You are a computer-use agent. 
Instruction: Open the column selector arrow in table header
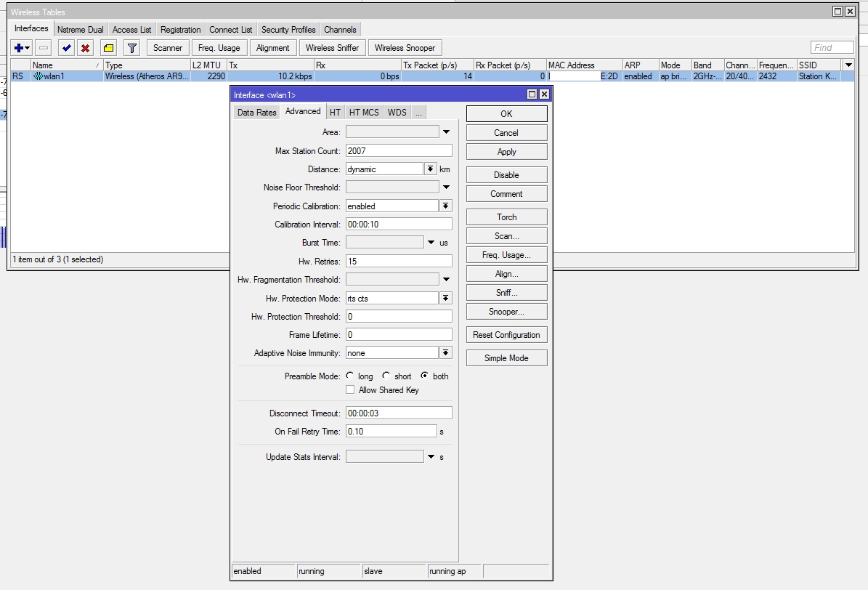pos(848,65)
